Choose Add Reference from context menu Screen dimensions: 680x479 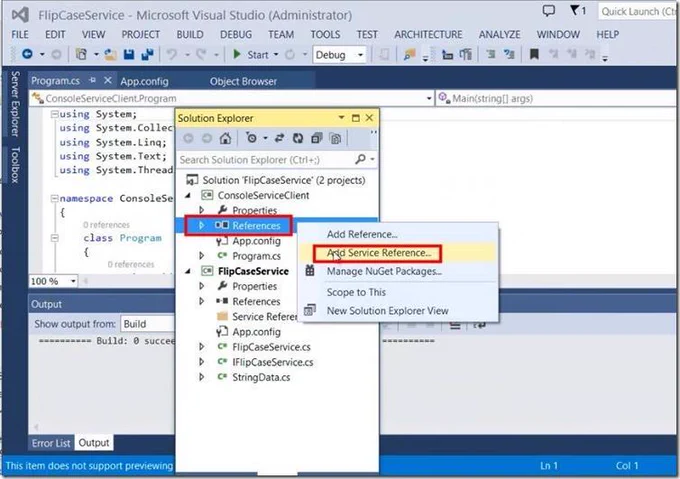point(362,234)
